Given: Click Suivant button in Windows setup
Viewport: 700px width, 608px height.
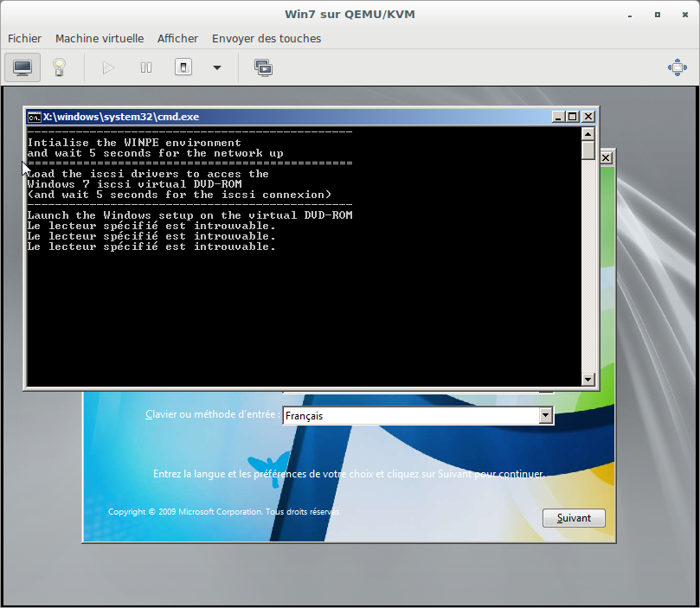Looking at the screenshot, I should coord(574,518).
